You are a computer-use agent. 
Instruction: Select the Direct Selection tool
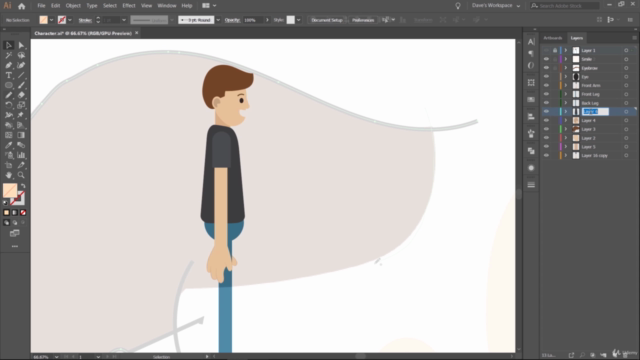click(x=21, y=45)
